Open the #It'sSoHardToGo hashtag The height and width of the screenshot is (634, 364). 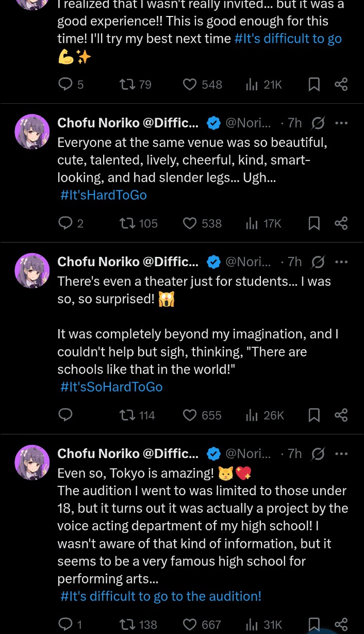click(111, 387)
